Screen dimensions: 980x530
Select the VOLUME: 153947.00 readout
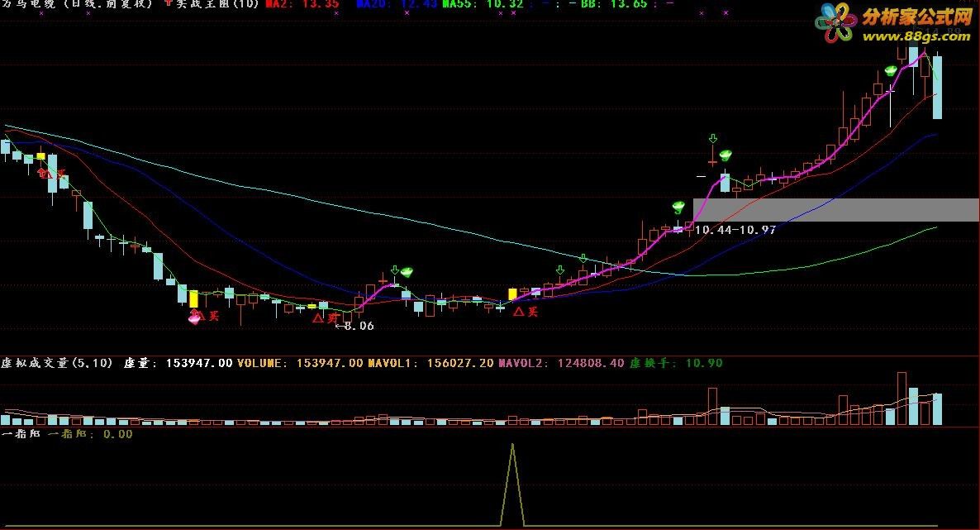click(300, 363)
